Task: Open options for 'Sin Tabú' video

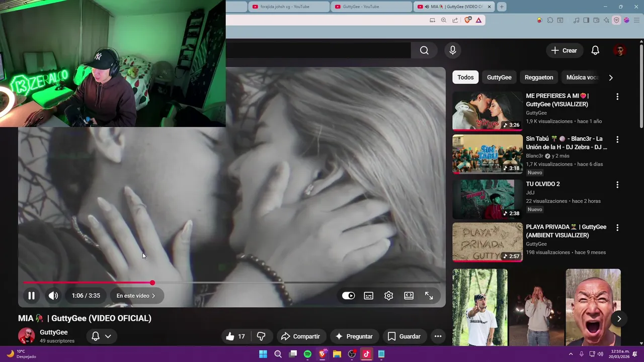Action: 617,139
